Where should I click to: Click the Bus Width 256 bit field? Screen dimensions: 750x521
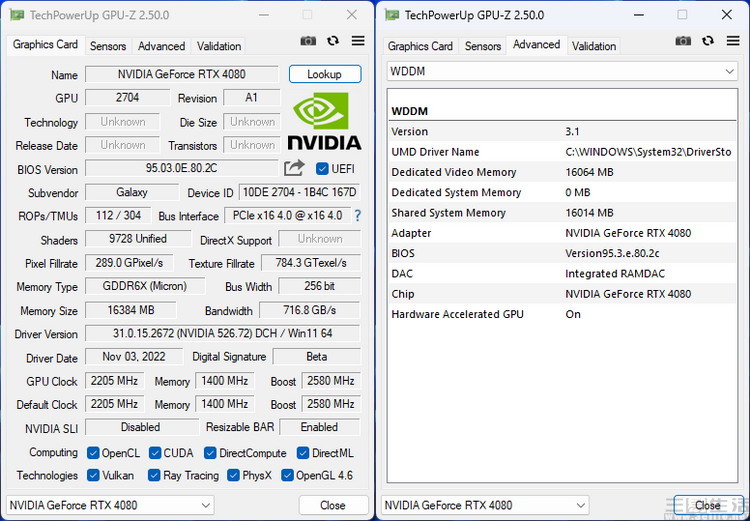pos(320,286)
